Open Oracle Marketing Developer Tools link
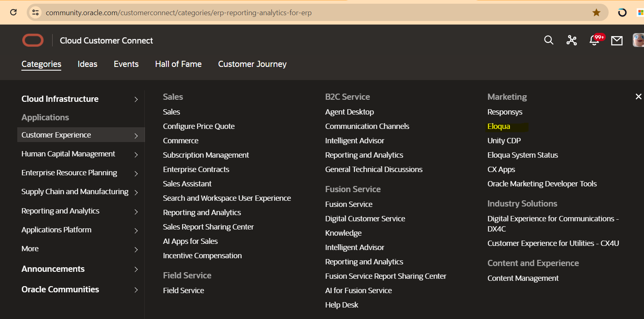This screenshot has height=319, width=644. click(x=542, y=184)
